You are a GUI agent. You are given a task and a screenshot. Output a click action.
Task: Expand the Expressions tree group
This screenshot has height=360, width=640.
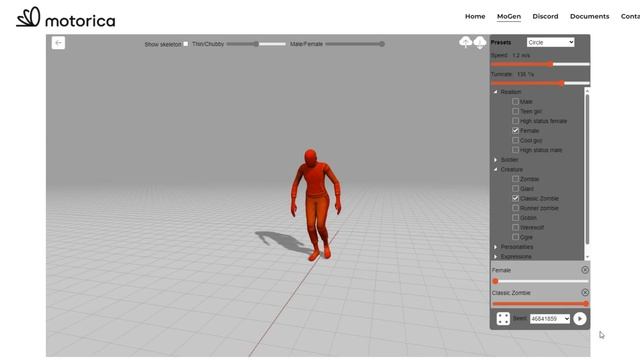pyautogui.click(x=496, y=256)
